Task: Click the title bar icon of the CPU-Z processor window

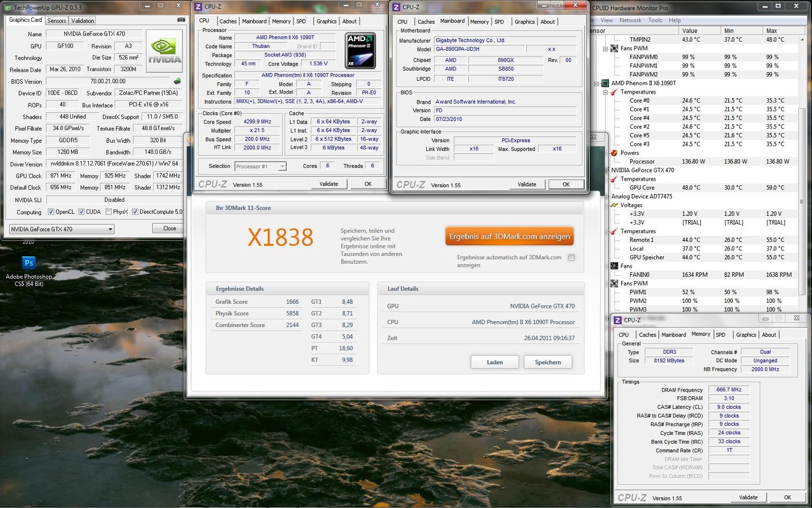Action: coord(198,7)
